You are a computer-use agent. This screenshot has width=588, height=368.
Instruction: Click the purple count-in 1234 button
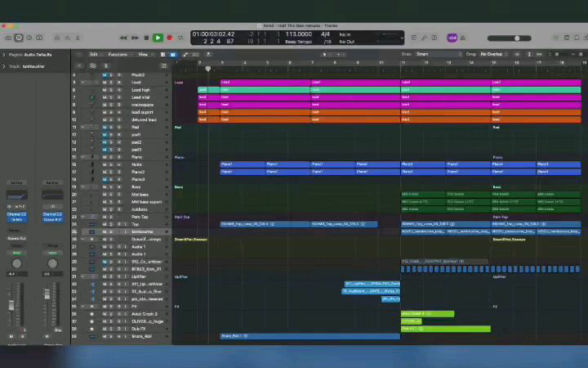(x=452, y=38)
